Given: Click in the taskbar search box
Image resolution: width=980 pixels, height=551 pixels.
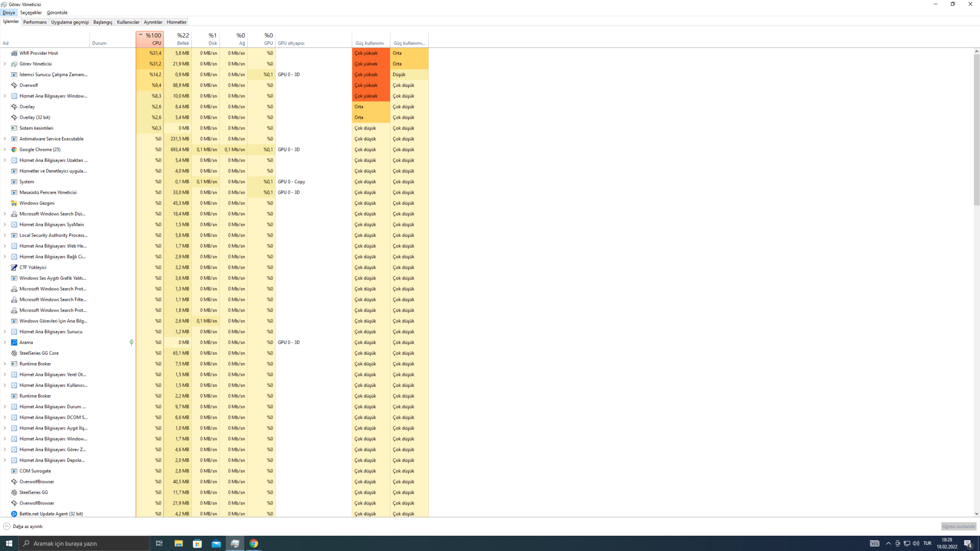Looking at the screenshot, I should (84, 543).
